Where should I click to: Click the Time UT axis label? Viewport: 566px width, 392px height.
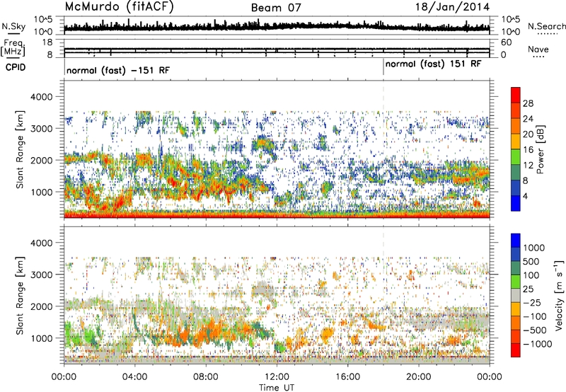277,387
